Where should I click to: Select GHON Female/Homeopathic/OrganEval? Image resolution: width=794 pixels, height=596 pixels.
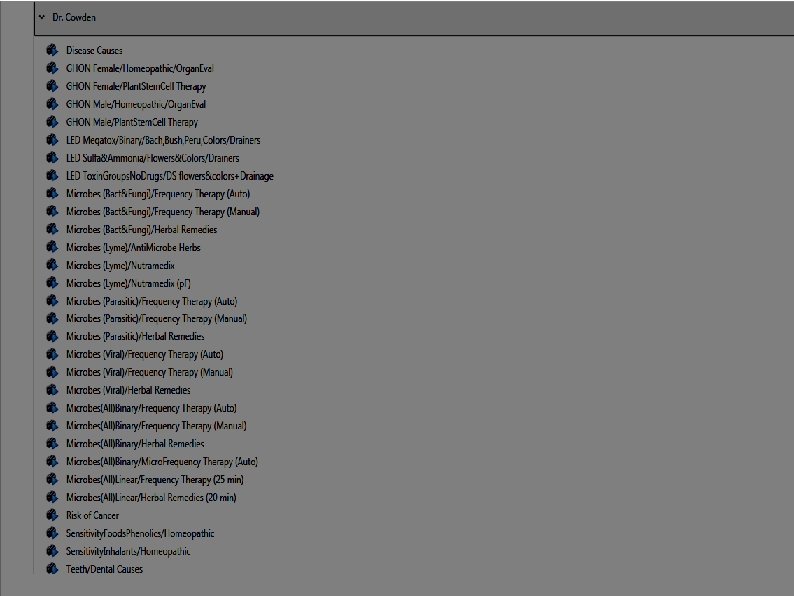tap(140, 68)
